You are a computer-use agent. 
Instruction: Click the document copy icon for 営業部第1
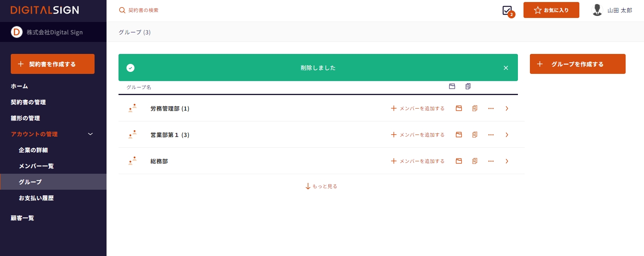point(475,135)
